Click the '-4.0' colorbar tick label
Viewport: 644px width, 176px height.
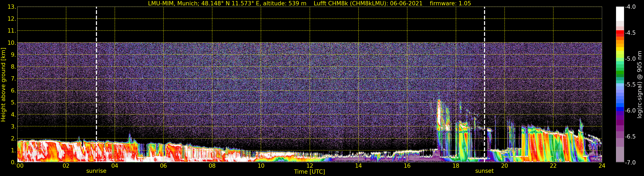[630, 7]
